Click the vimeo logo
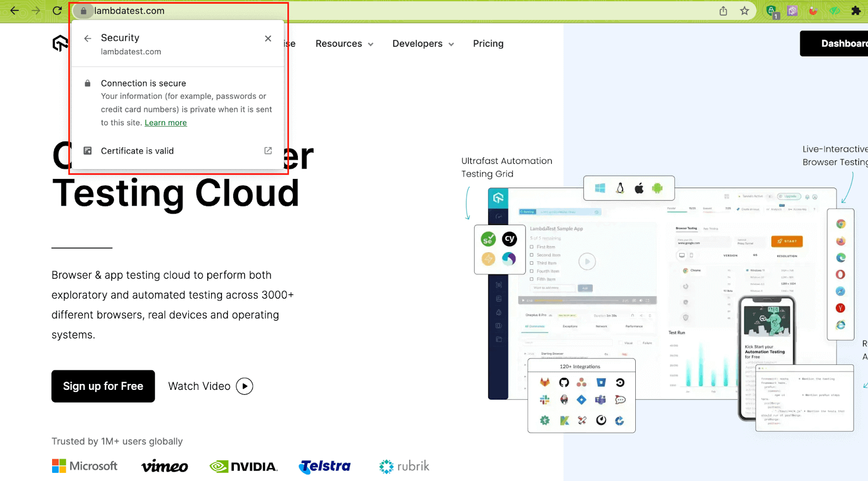This screenshot has height=481, width=868. pos(164,466)
